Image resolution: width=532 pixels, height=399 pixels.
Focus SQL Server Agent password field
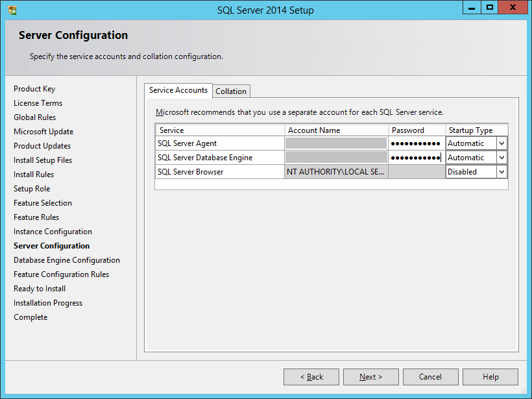pyautogui.click(x=416, y=143)
